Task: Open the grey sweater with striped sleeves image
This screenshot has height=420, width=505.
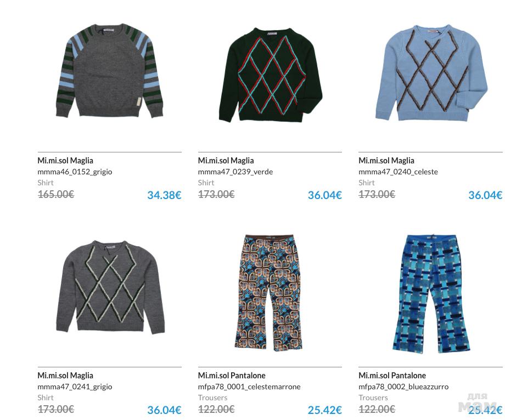Action: point(109,71)
